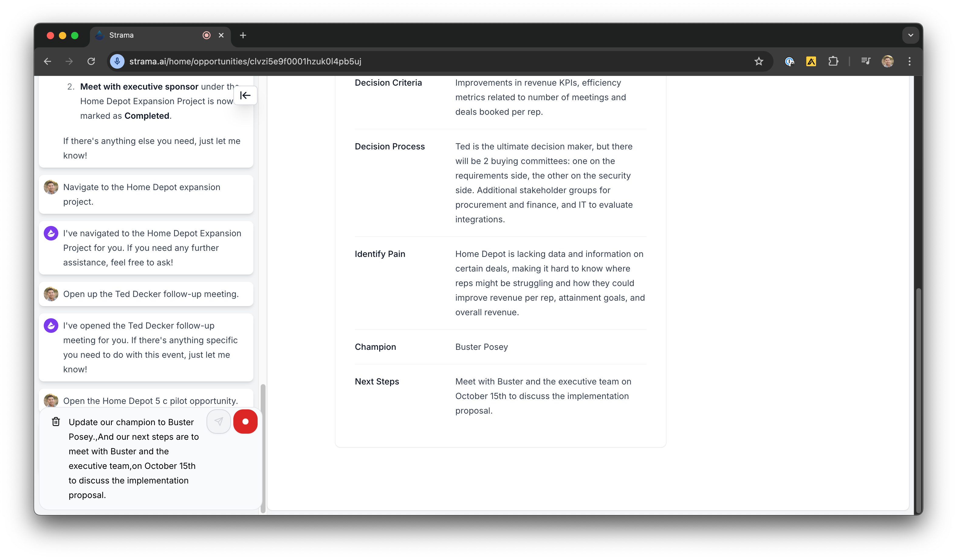Image resolution: width=957 pixels, height=560 pixels.
Task: Reload the Strama page
Action: click(x=91, y=61)
